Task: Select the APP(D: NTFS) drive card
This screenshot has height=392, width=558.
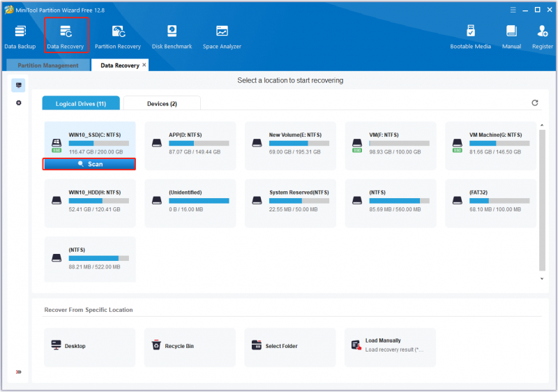Action: (190, 146)
